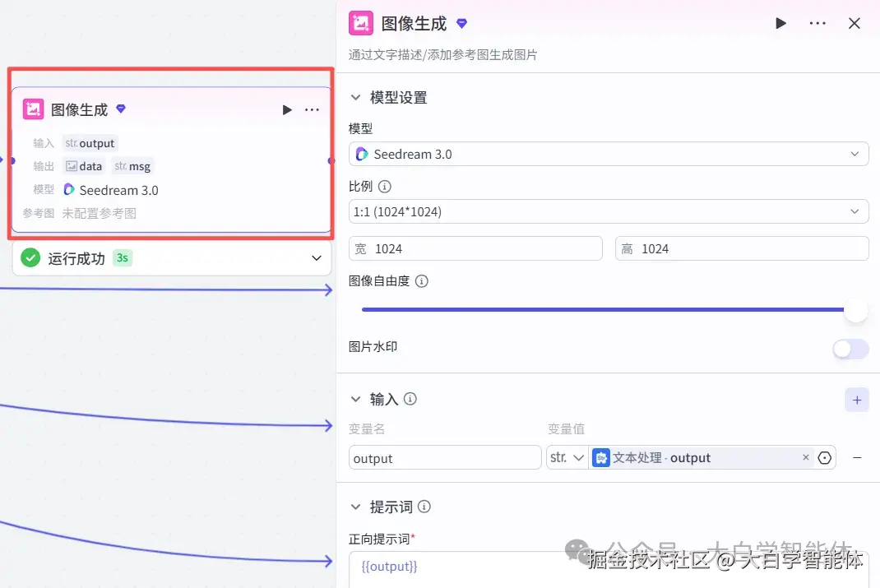Expand the 运行成功 result panel on the node

coord(315,257)
